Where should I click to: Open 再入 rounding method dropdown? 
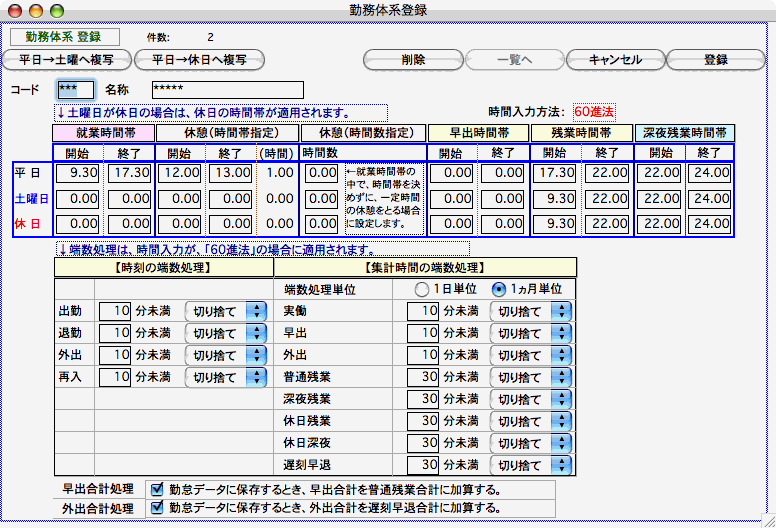tap(226, 377)
